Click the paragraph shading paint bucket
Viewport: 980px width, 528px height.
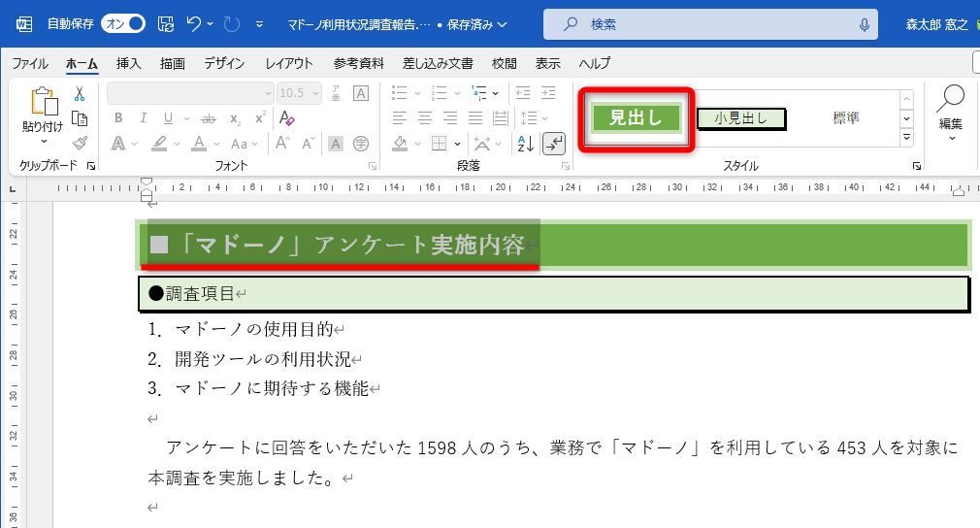pos(400,144)
